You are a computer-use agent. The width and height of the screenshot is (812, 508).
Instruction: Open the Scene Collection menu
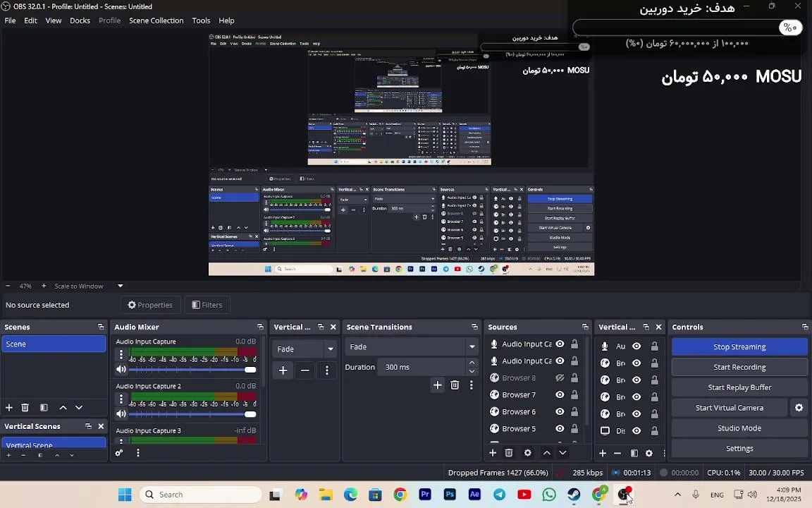(x=156, y=20)
